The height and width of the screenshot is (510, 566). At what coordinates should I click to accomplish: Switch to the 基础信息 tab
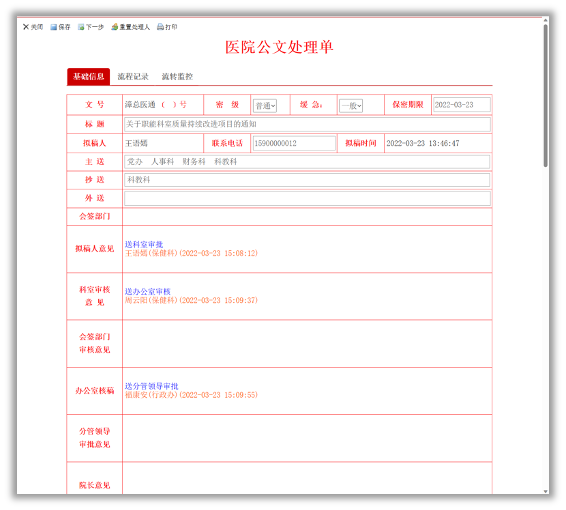point(88,77)
